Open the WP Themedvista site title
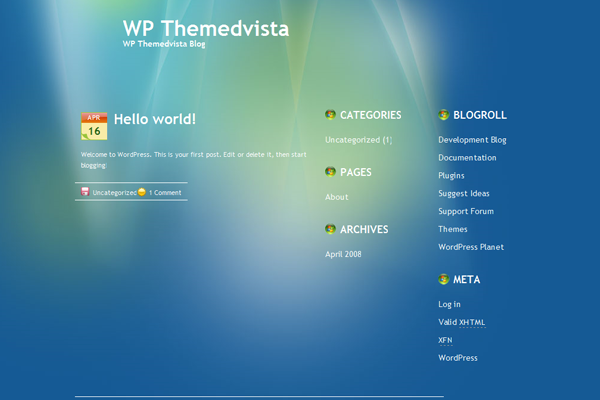Screen dimensions: 600x400 tap(206, 28)
